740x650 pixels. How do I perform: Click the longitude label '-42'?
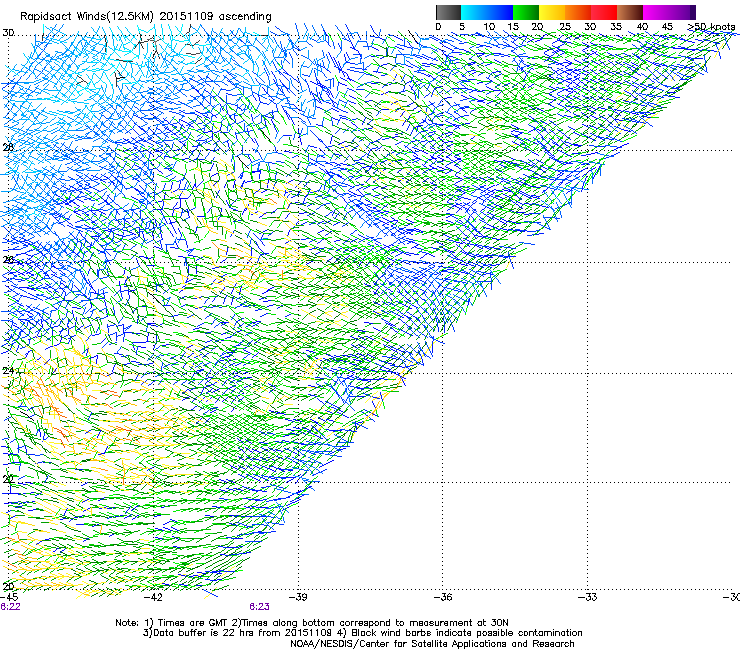tap(153, 597)
